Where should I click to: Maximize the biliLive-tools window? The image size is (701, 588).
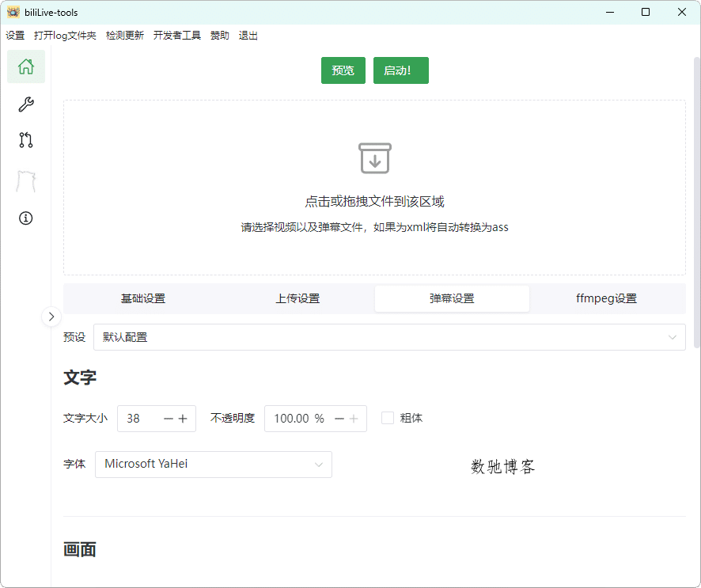click(x=646, y=12)
